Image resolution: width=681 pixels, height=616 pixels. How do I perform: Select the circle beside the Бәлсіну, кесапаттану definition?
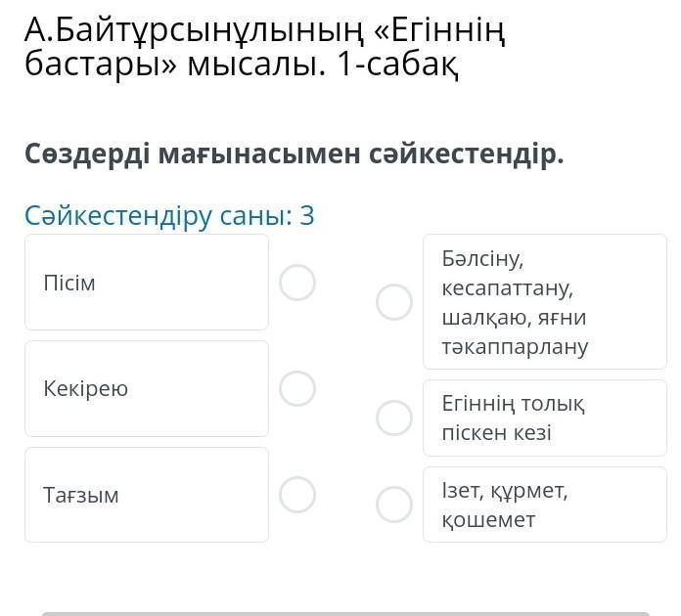[x=394, y=302]
